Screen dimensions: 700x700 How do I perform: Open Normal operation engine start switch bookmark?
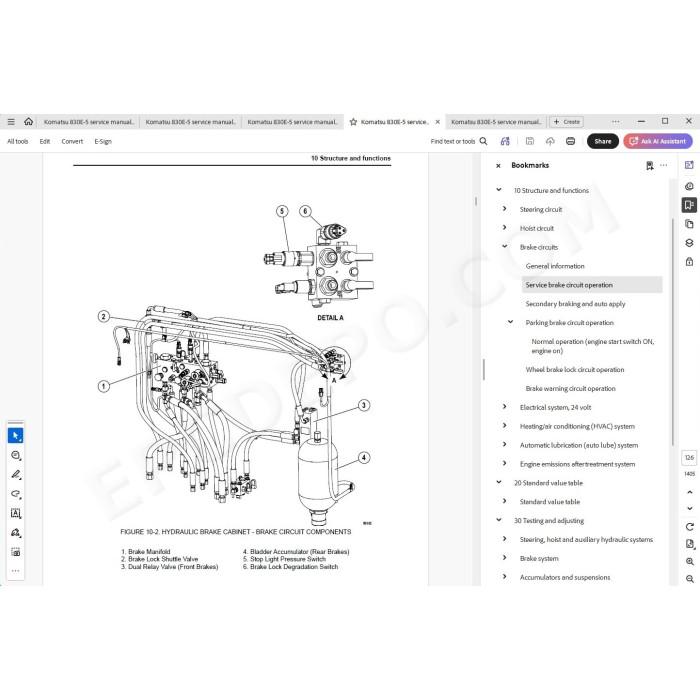[593, 346]
